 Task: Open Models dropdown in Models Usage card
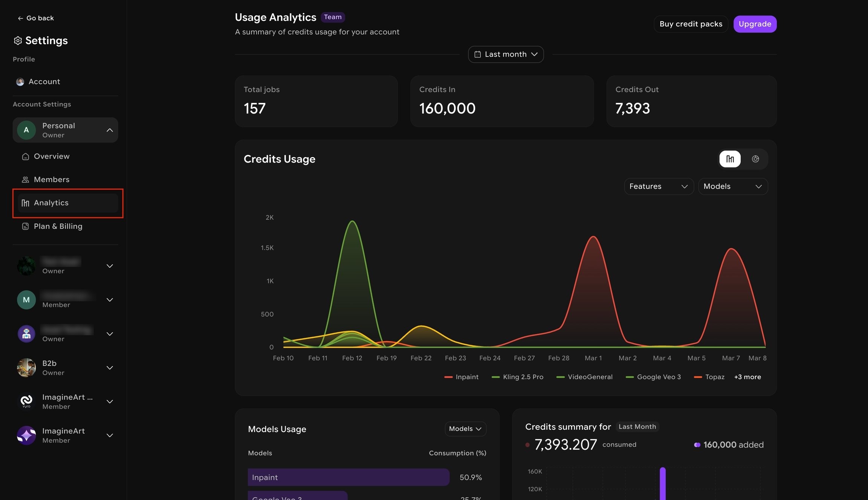point(465,429)
